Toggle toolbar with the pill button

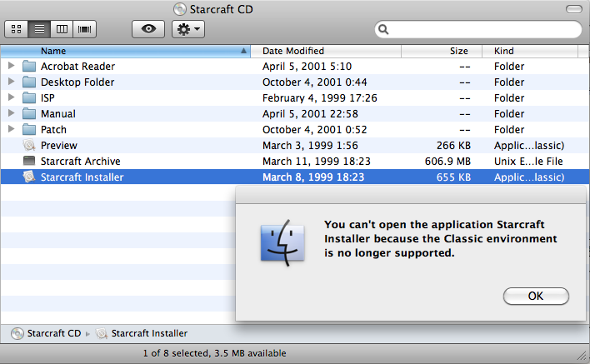pyautogui.click(x=574, y=9)
